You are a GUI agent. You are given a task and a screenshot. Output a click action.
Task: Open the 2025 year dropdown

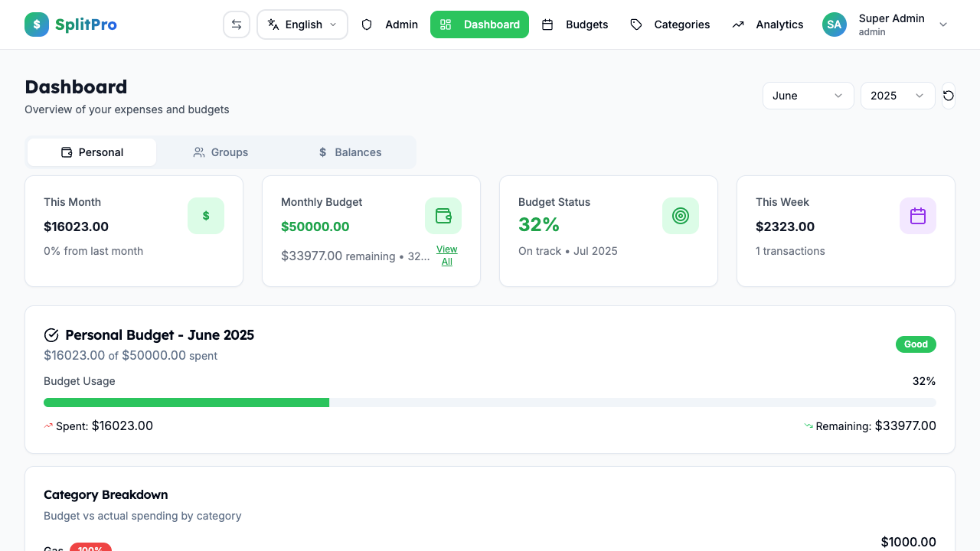897,95
